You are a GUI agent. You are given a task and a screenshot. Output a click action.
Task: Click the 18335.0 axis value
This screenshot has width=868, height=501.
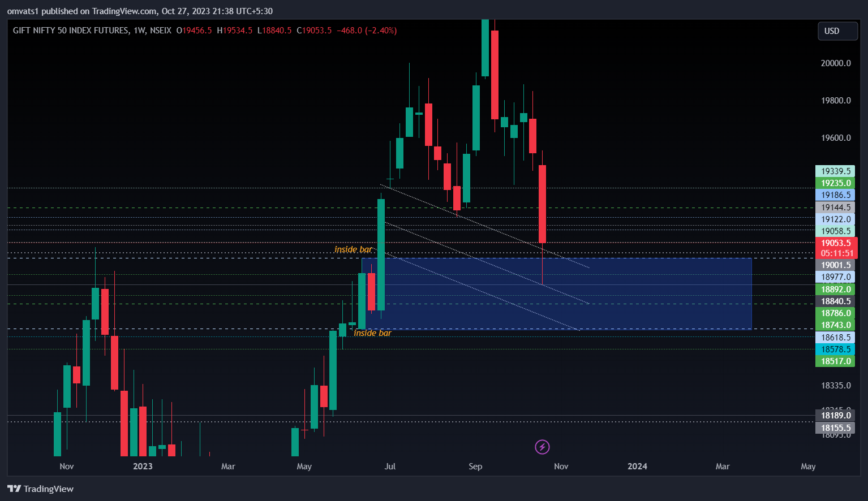[836, 386]
